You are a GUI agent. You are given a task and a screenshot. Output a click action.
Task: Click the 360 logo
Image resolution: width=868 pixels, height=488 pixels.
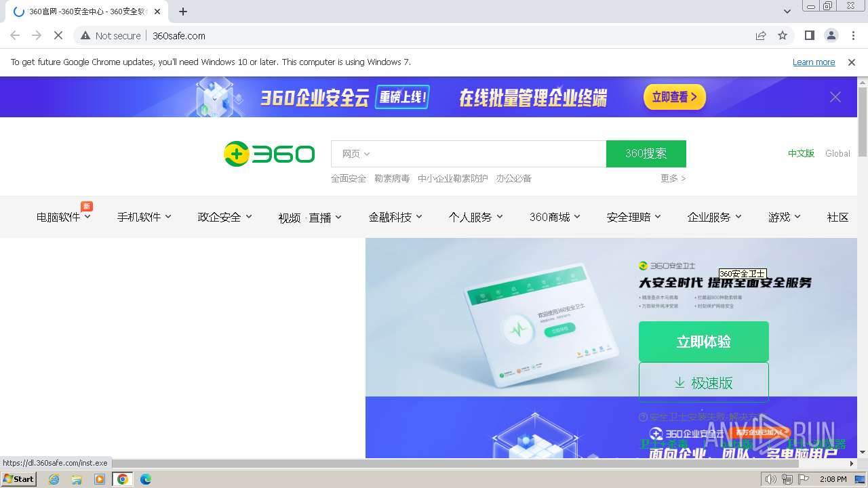point(269,154)
